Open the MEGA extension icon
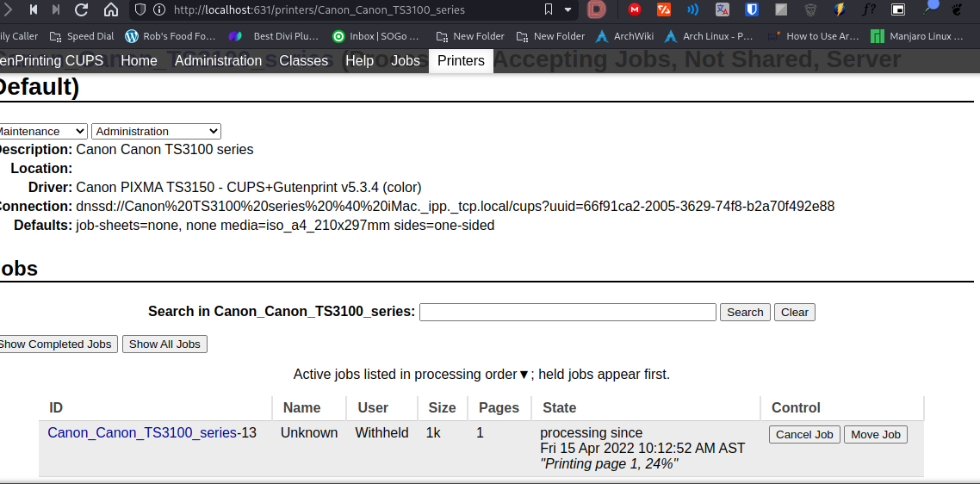The width and height of the screenshot is (980, 484). 635,9
